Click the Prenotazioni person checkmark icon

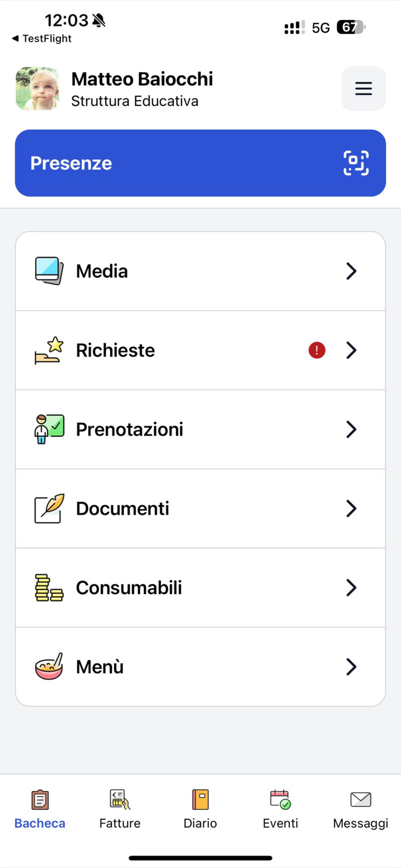pyautogui.click(x=49, y=429)
